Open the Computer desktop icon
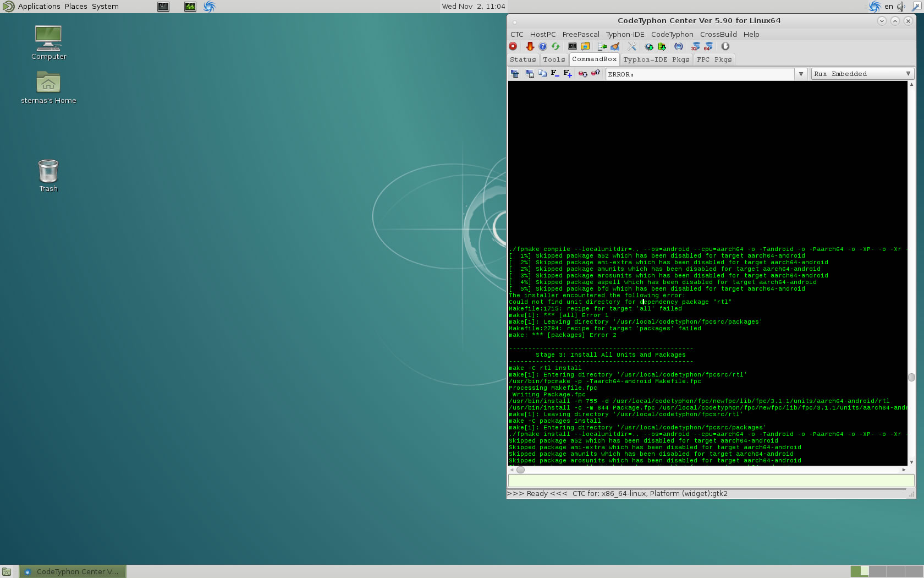The image size is (924, 578). click(48, 42)
